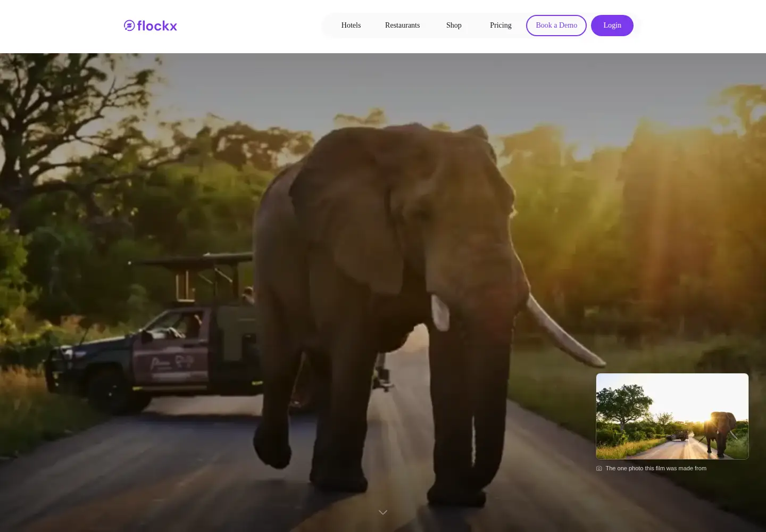The height and width of the screenshot is (532, 766).
Task: Go to the Restaurants page
Action: pyautogui.click(x=402, y=26)
